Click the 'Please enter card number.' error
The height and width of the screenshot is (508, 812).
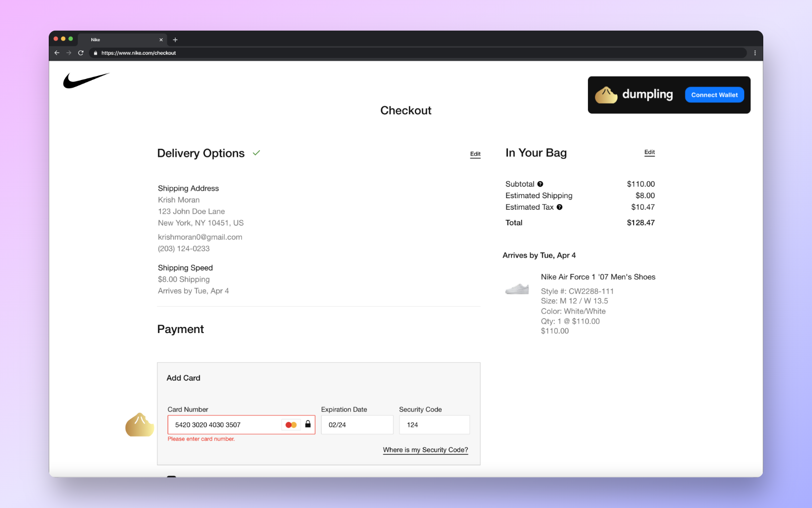201,439
